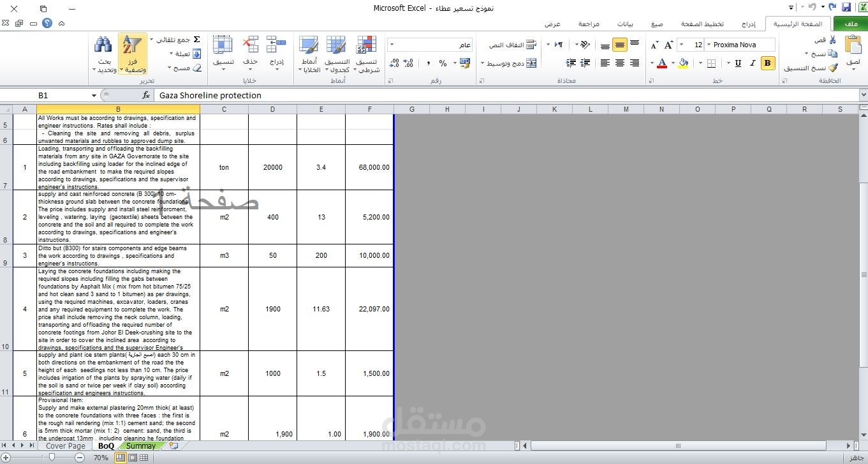Toggle Bold formatting

click(x=767, y=63)
